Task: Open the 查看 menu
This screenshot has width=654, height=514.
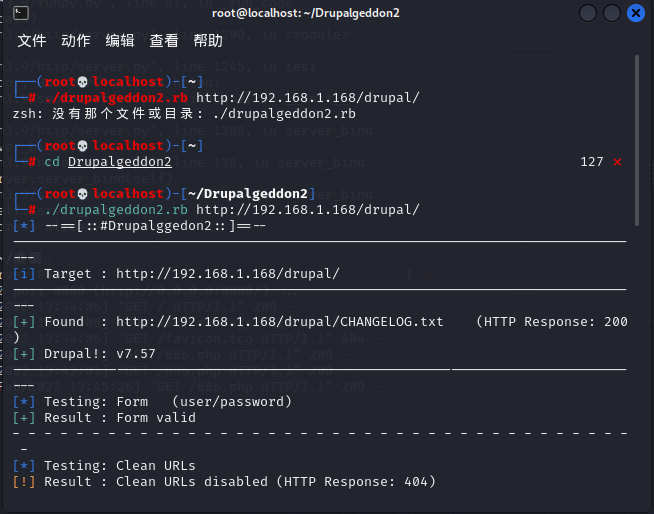Action: coord(164,41)
